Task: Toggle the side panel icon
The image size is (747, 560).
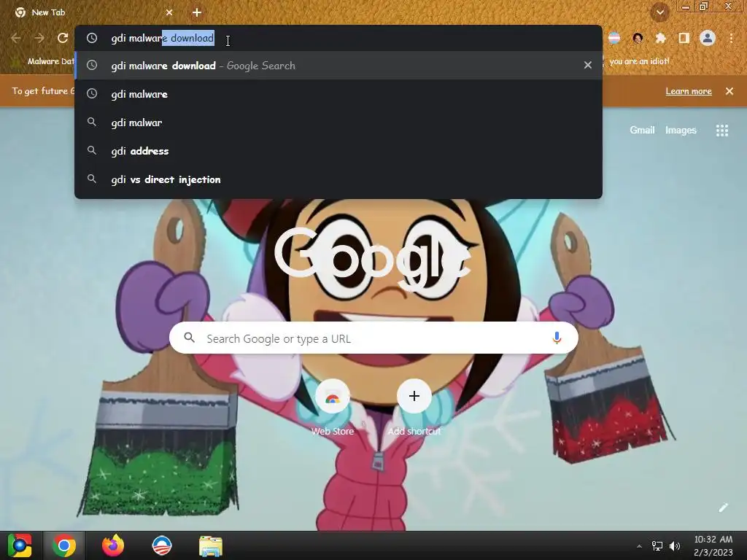Action: [x=684, y=38]
